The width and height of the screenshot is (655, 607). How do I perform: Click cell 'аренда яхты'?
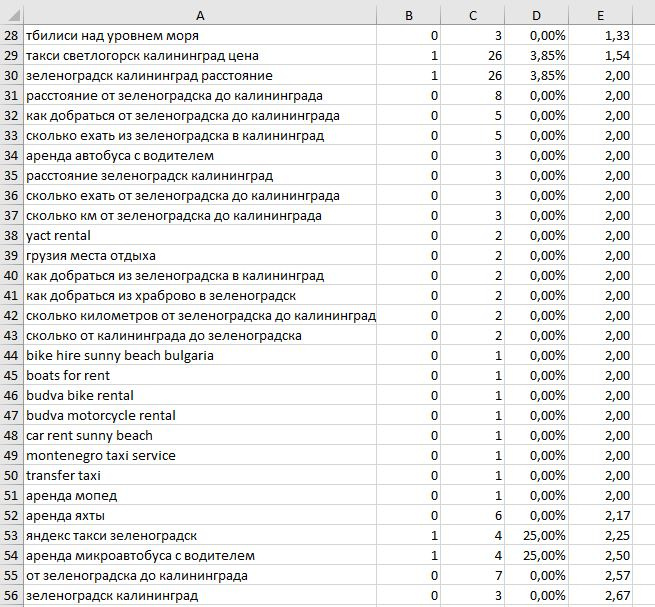200,515
